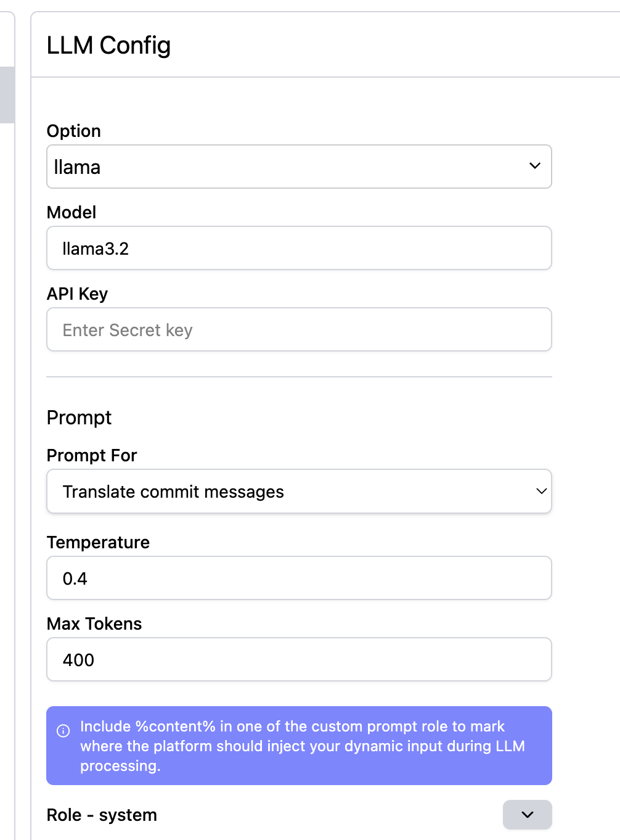Click the scrollbar thumb on the far left

[x=6, y=95]
